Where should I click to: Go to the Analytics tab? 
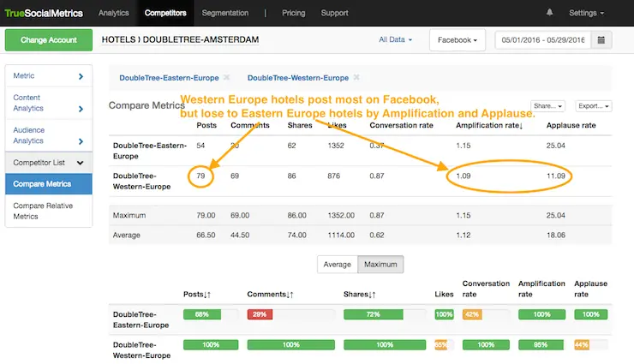coord(114,14)
